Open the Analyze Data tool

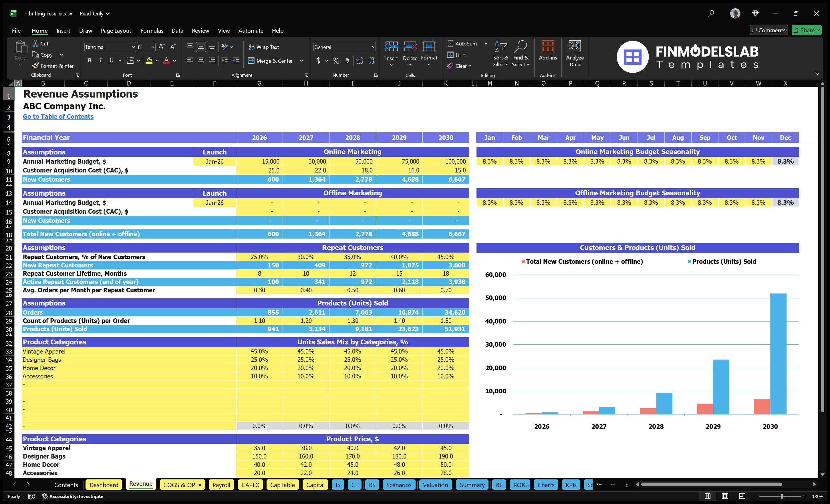(575, 54)
